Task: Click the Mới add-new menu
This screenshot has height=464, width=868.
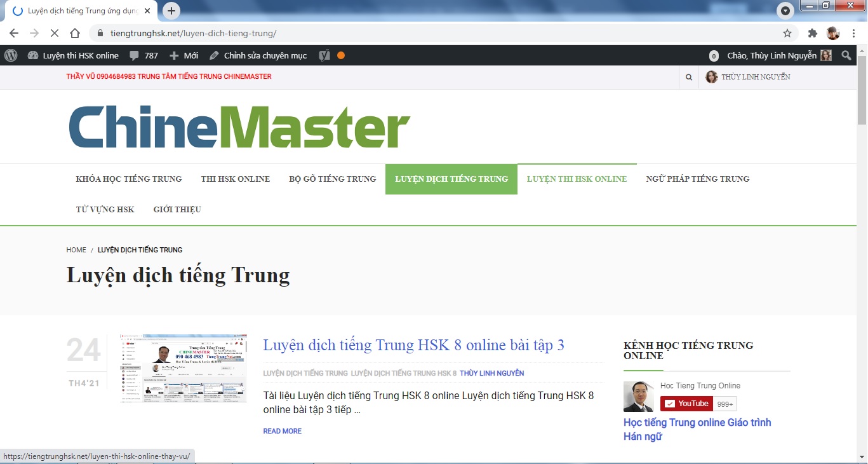Action: point(184,55)
